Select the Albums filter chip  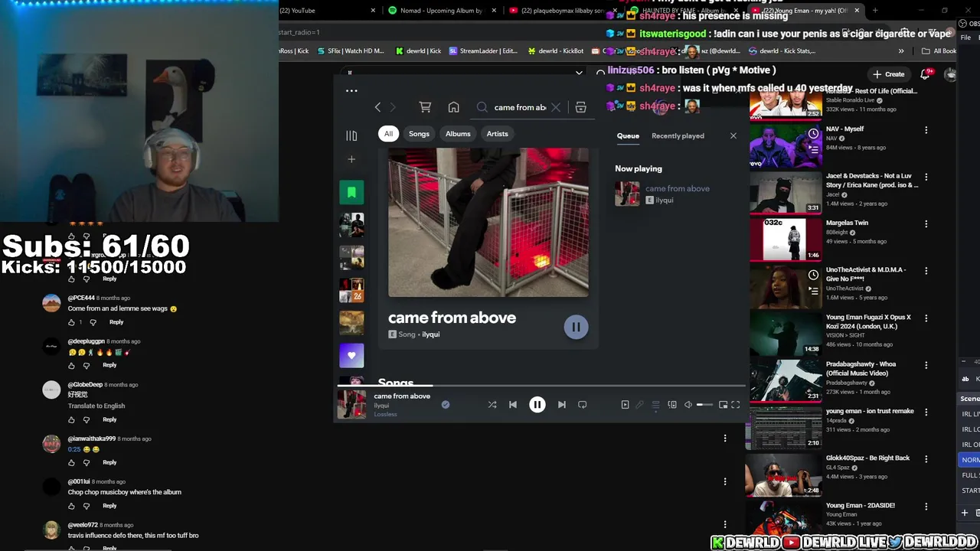click(458, 134)
